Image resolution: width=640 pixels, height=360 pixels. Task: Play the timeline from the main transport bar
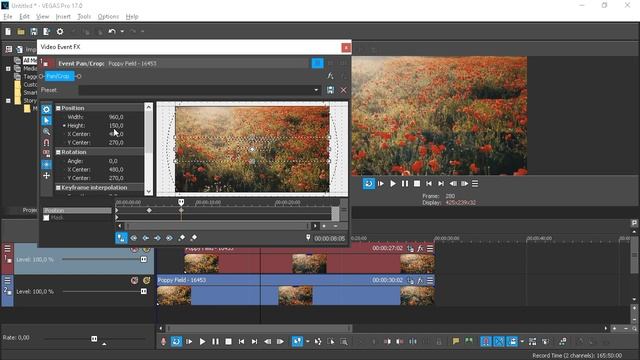[x=202, y=342]
